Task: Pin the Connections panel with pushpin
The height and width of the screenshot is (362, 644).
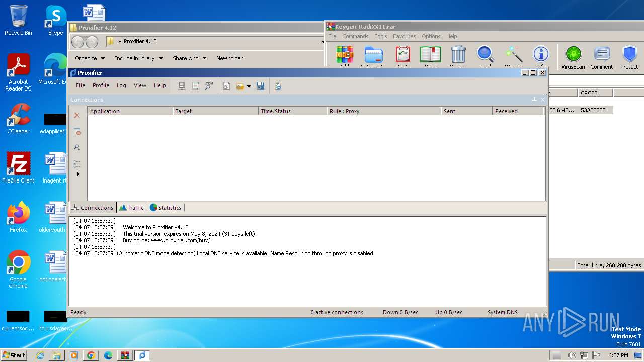Action: pyautogui.click(x=534, y=100)
